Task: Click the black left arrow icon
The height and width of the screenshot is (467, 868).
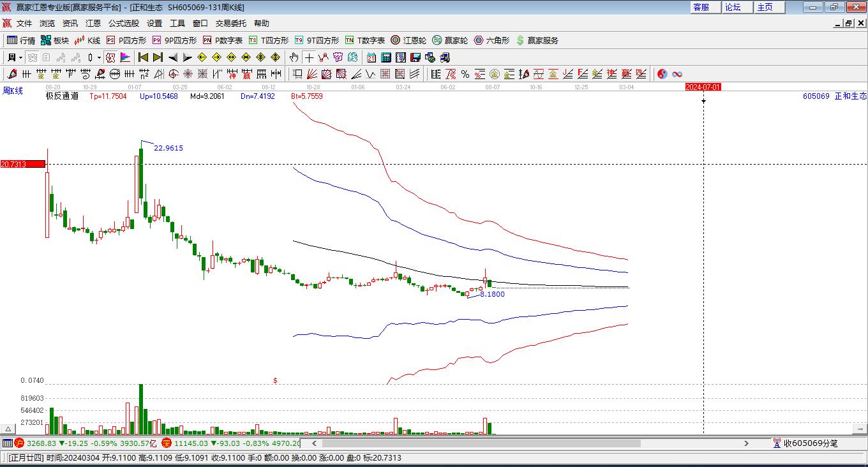Action: (172, 57)
